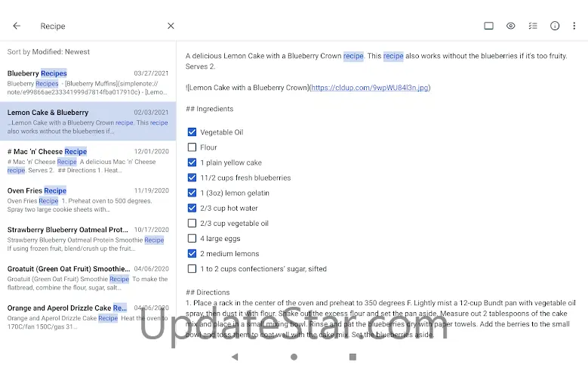
Task: Uncheck the Vegetable Oil checkbox
Action: (x=192, y=132)
